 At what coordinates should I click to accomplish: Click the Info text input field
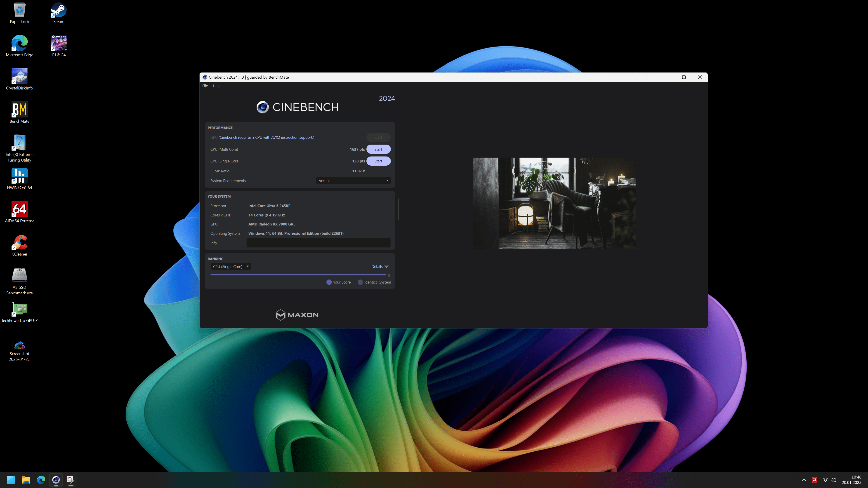click(x=318, y=243)
